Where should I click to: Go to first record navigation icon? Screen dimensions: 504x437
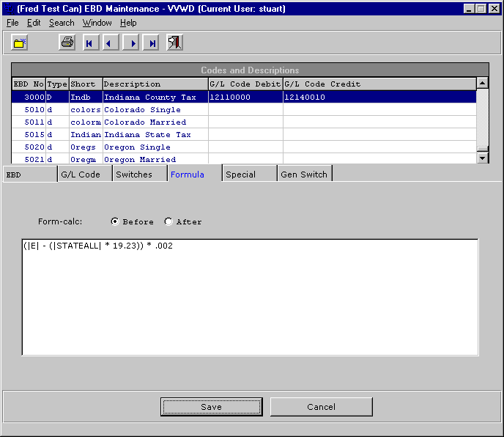click(x=90, y=43)
